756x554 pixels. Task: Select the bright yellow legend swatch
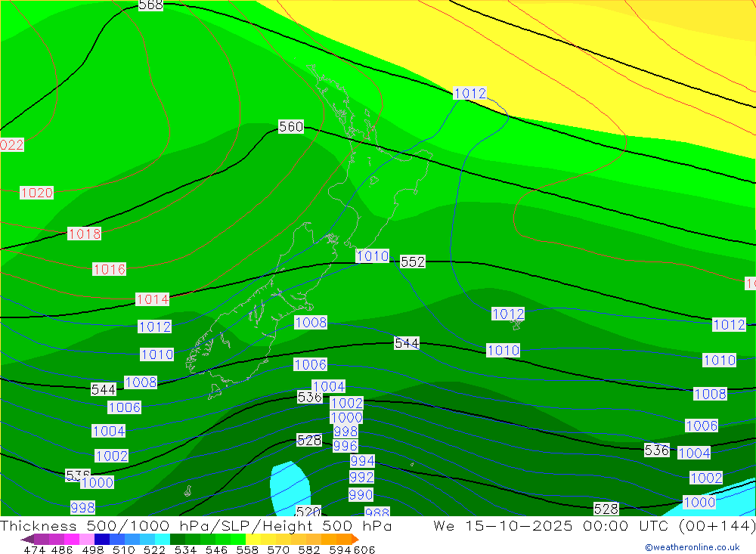(253, 539)
